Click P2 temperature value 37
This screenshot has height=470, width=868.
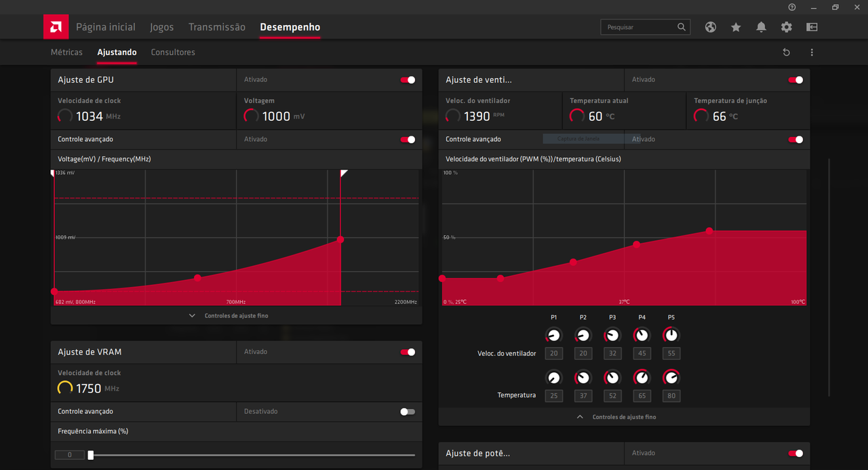tap(583, 395)
